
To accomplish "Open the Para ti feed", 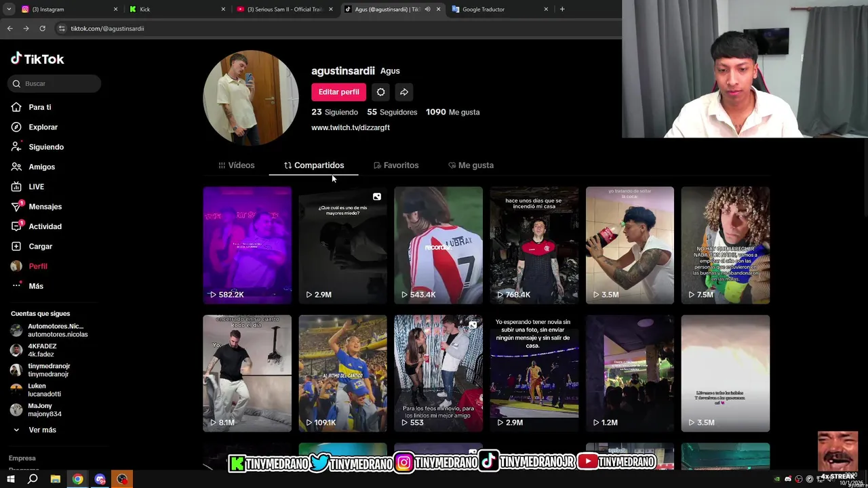I will 31,107.
